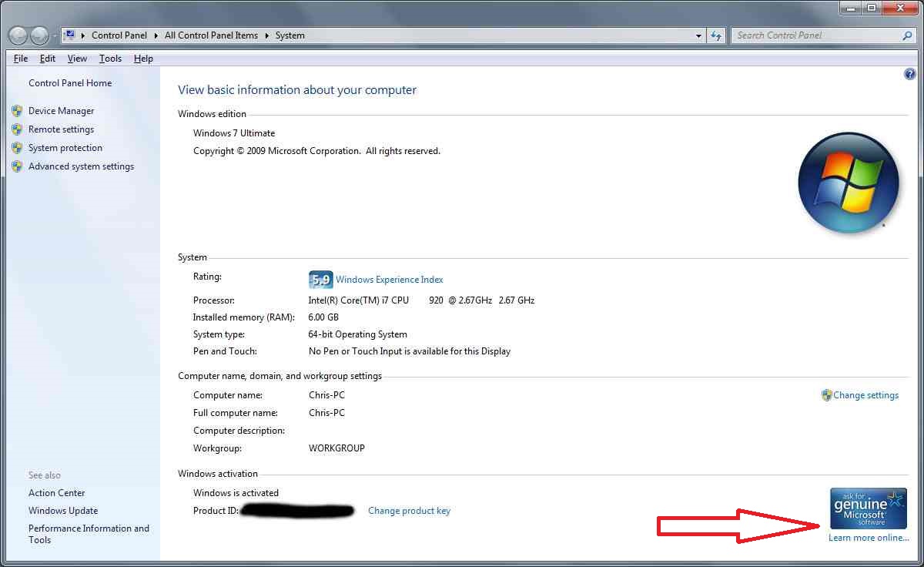Click Change settings link
This screenshot has width=924, height=567.
point(865,395)
